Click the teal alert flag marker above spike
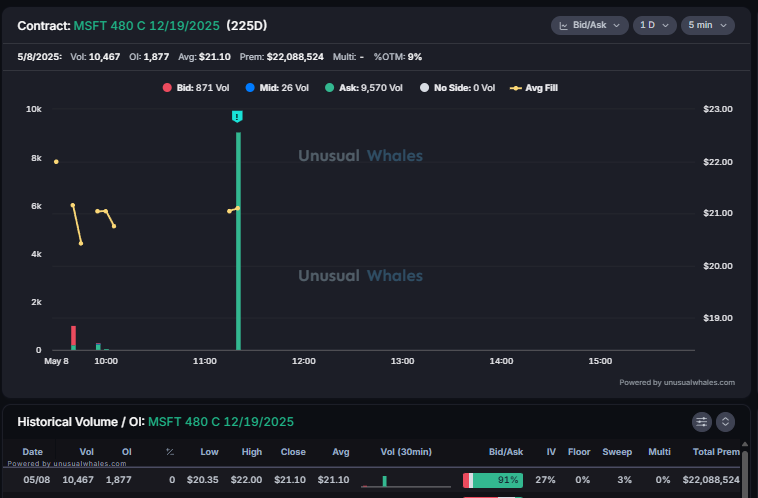758x498 pixels. [x=237, y=117]
